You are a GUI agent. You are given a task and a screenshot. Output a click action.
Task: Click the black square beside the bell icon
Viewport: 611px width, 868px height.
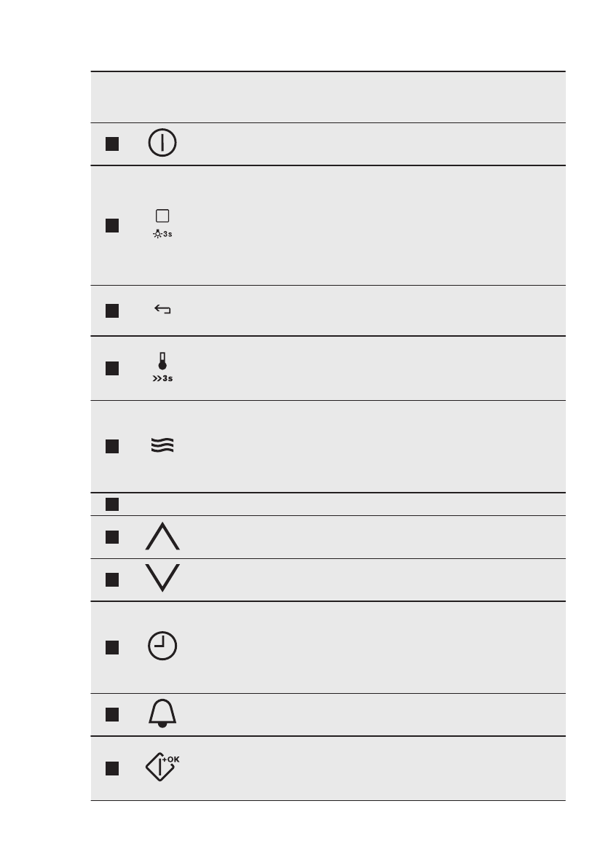point(111,715)
